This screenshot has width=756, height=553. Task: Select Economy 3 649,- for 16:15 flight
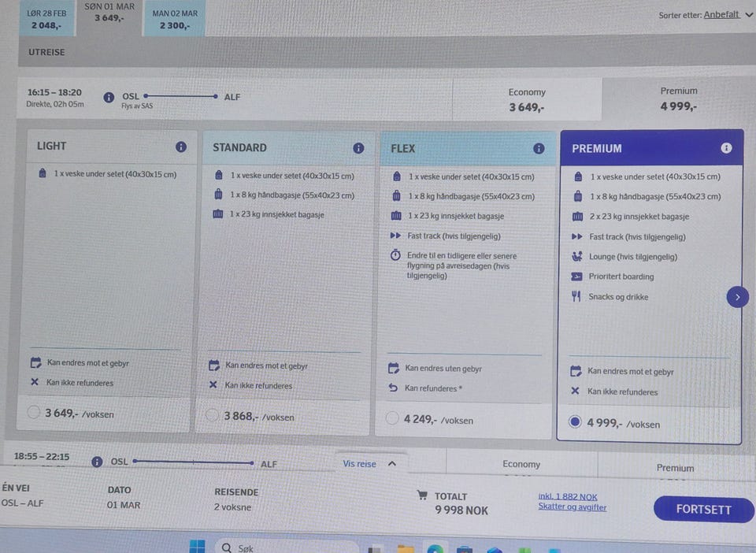527,100
